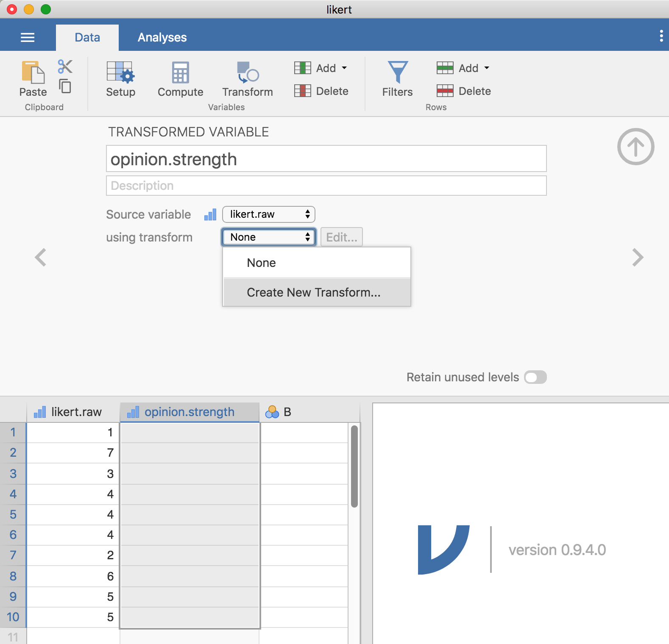Select row 1 header

pyautogui.click(x=13, y=432)
